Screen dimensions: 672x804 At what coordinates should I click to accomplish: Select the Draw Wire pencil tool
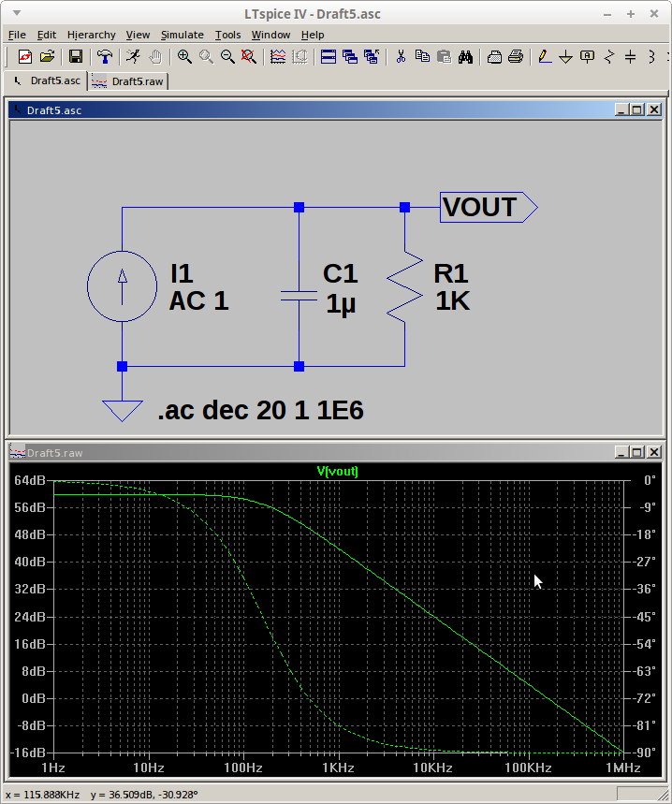[545, 56]
